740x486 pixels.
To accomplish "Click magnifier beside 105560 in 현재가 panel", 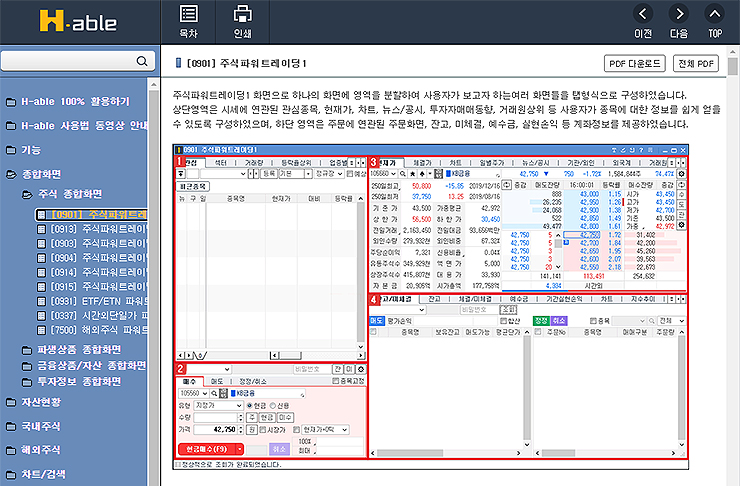I will tap(403, 174).
